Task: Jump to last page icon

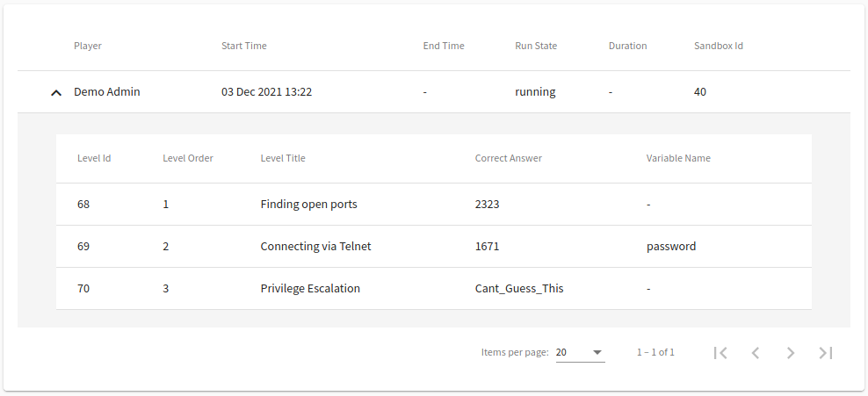Action: click(x=825, y=352)
